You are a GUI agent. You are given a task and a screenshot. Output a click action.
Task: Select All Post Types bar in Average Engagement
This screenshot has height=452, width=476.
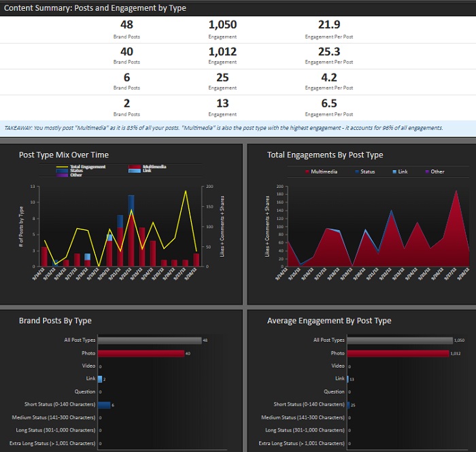click(399, 340)
